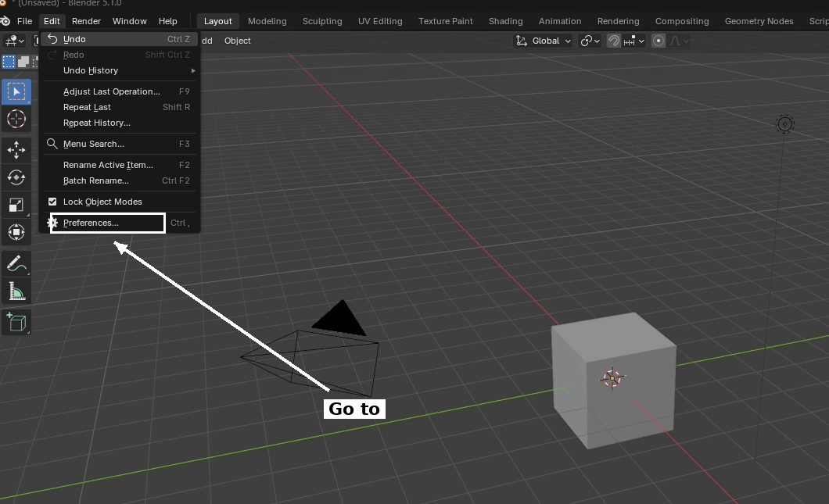829x504 pixels.
Task: Choose Redo from the Edit menu
Action: click(120, 55)
